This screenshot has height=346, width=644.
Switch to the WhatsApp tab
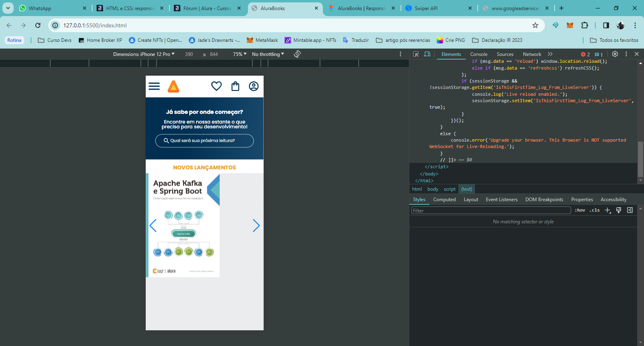click(x=53, y=8)
